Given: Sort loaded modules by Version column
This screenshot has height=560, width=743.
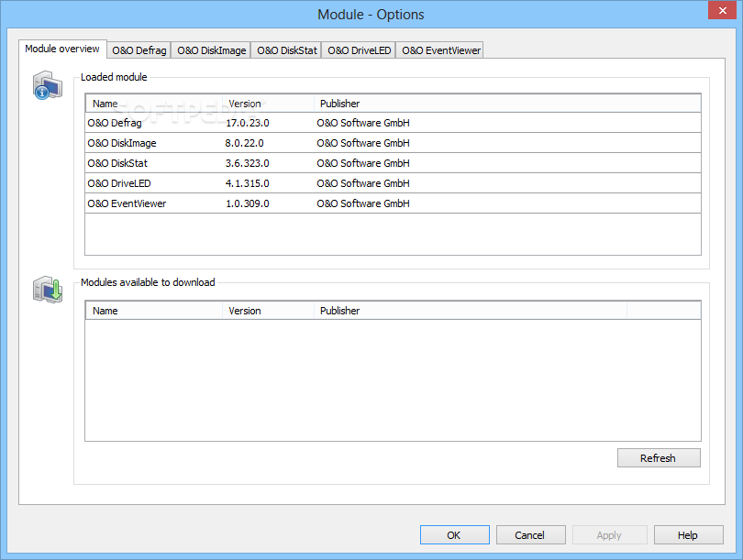Looking at the screenshot, I should pos(268,104).
